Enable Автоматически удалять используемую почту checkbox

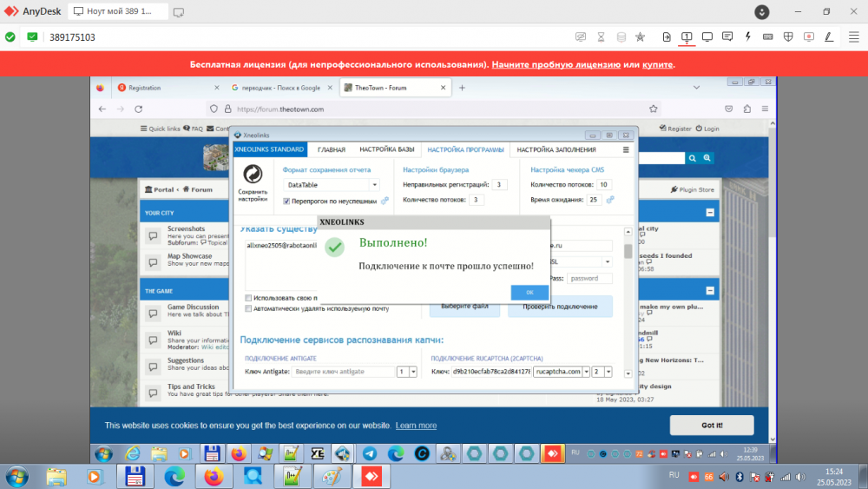point(248,308)
